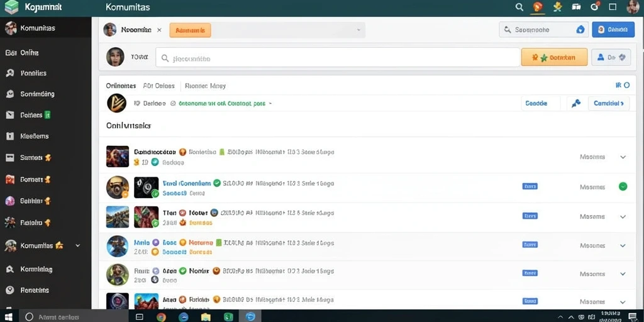The height and width of the screenshot is (322, 644).
Task: Click the grey button with blue person icon
Action: [x=611, y=57]
